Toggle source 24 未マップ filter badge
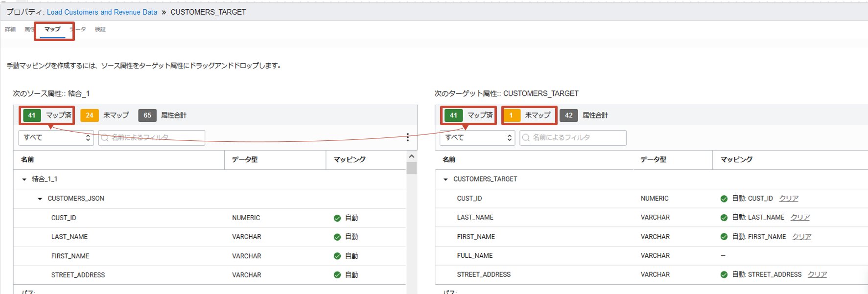Image resolution: width=868 pixels, height=294 pixels. 105,115
